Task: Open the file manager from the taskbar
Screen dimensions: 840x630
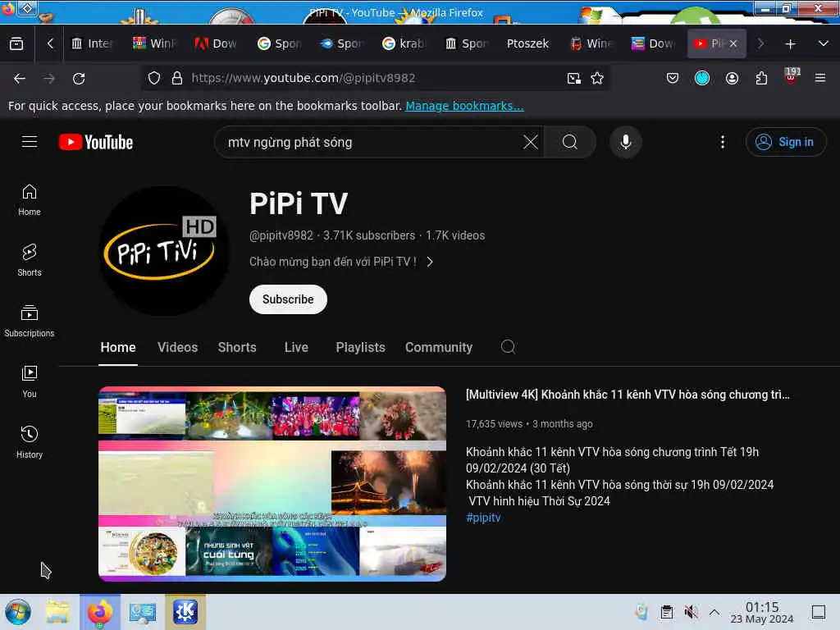Action: click(57, 612)
